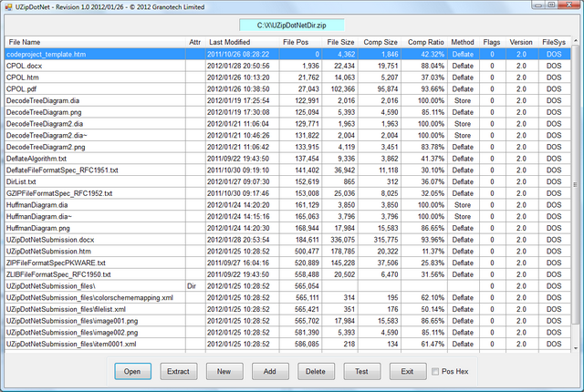Create a new archive with New button

click(224, 371)
